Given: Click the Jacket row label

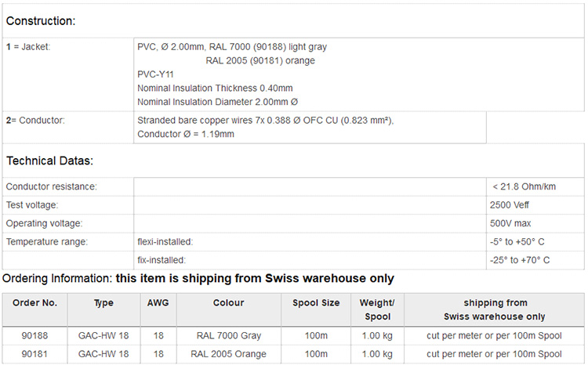Looking at the screenshot, I should tap(28, 47).
